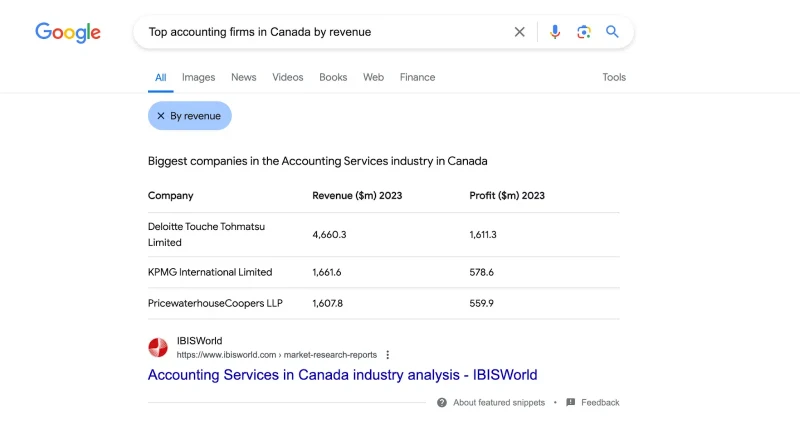The image size is (800, 434).
Task: Click KPMG revenue value 1,661.6
Action: (327, 272)
